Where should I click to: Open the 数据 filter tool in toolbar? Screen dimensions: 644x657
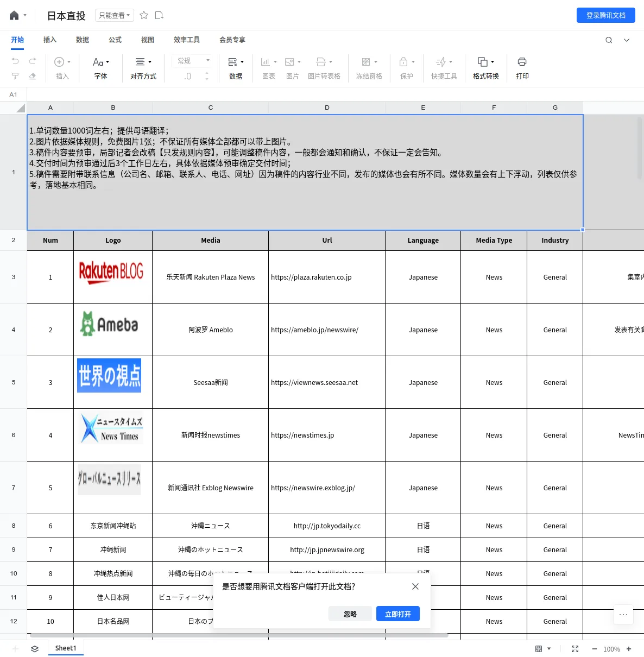tap(236, 68)
